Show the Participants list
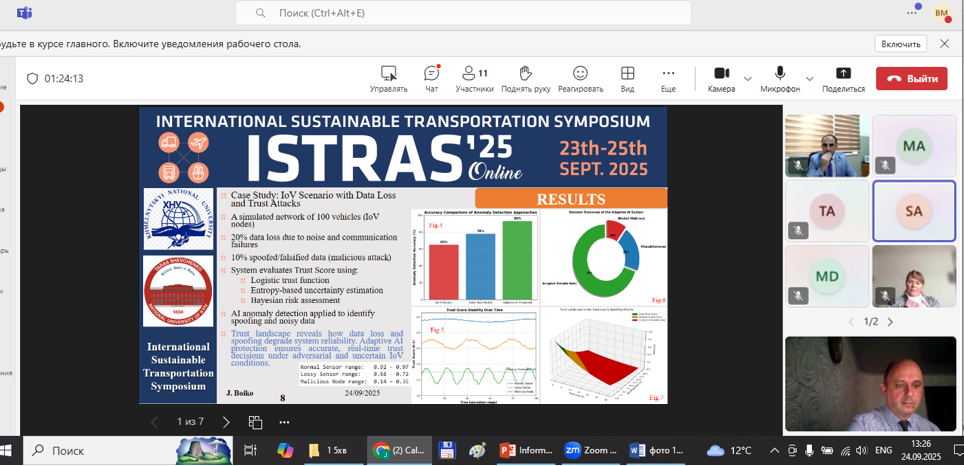This screenshot has width=964, height=466. (x=474, y=78)
